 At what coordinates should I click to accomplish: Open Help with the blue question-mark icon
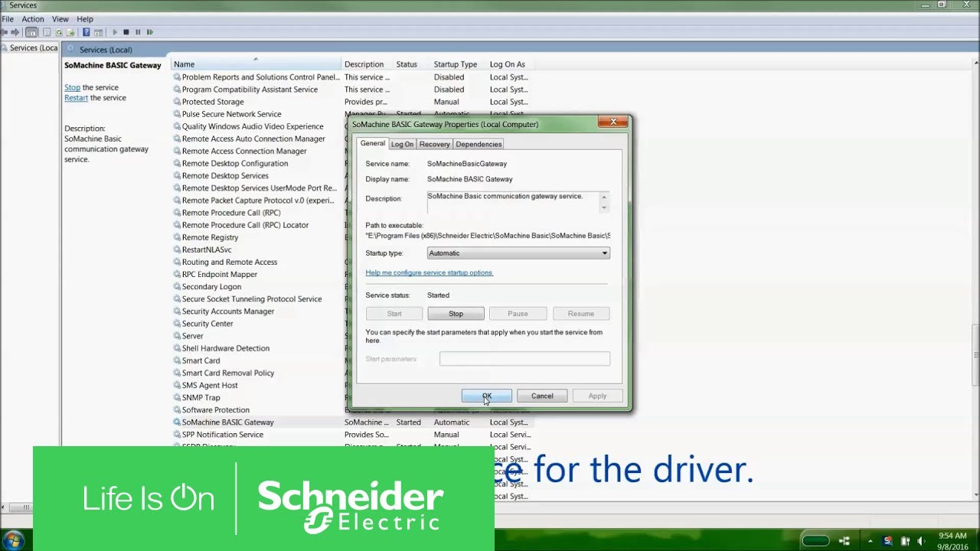pyautogui.click(x=87, y=32)
